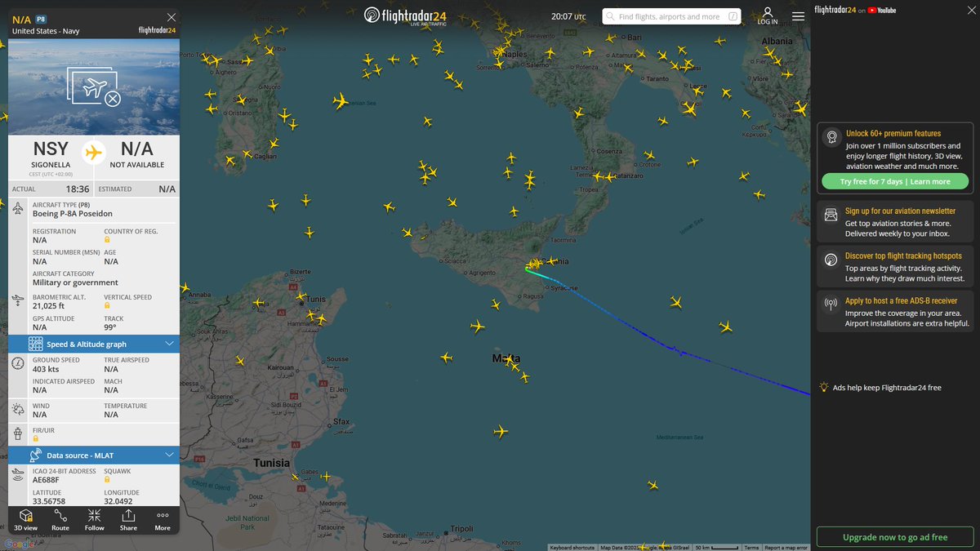The height and width of the screenshot is (551, 980).
Task: Click the locked FIR/UIR padlock icon
Action: point(36,438)
